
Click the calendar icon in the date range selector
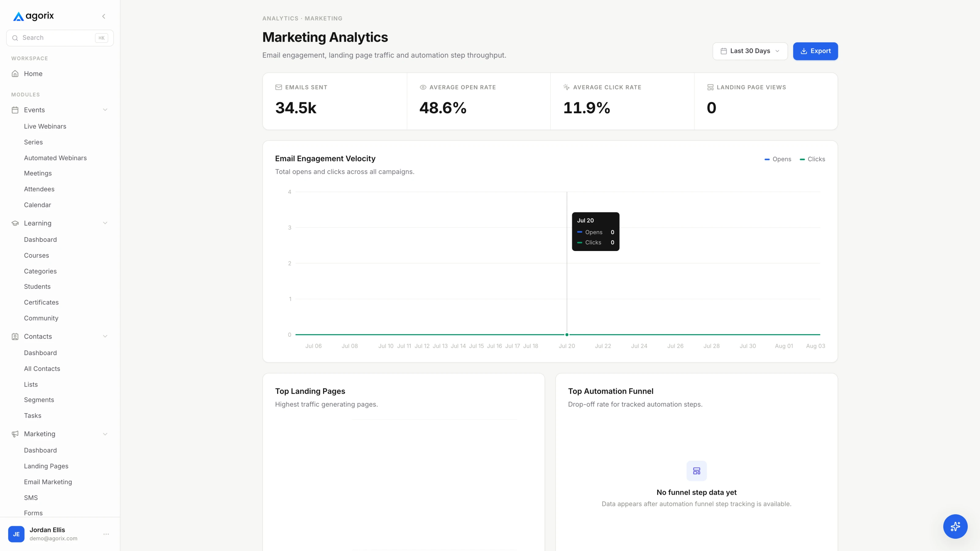pyautogui.click(x=724, y=51)
